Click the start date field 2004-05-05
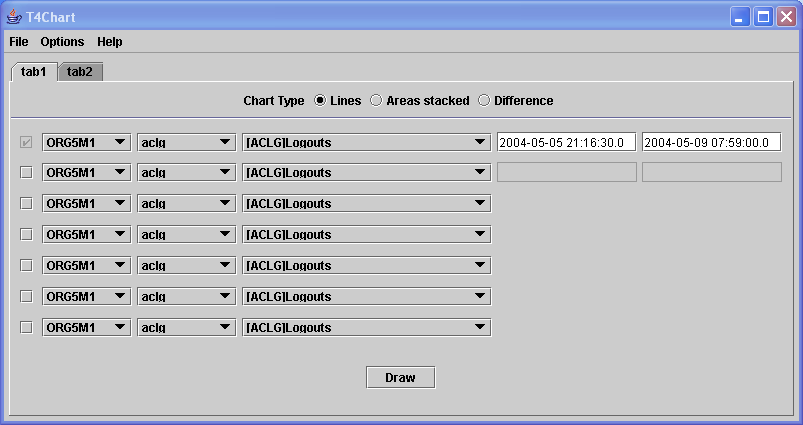The height and width of the screenshot is (425, 803). click(566, 142)
